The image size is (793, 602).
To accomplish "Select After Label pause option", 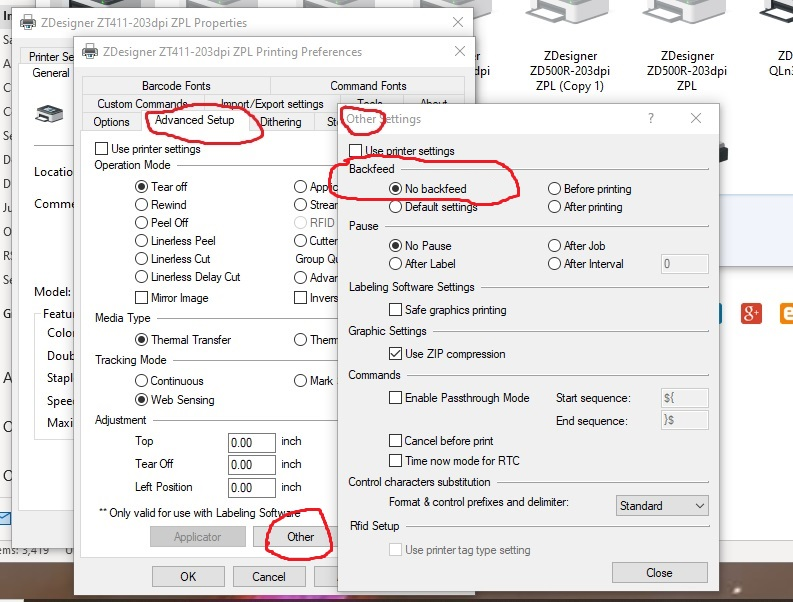I will pos(395,264).
